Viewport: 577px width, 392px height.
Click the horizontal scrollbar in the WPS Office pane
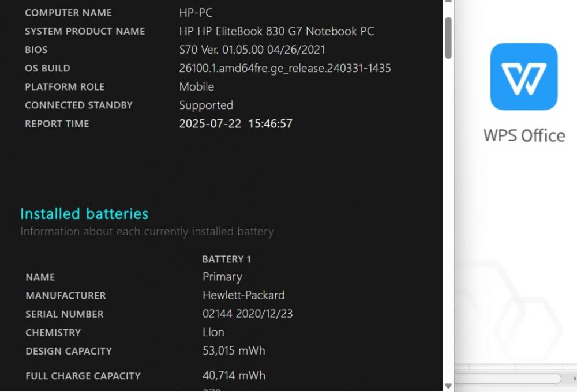pyautogui.click(x=508, y=378)
